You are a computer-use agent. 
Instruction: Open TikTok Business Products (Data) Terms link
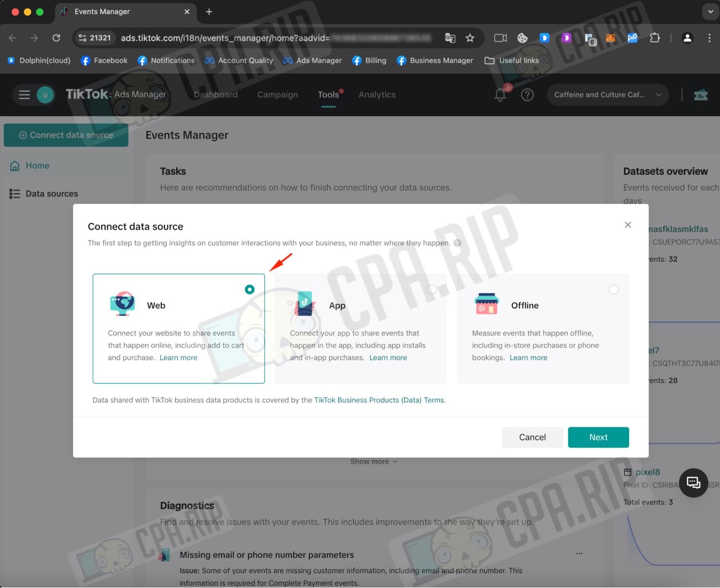click(379, 400)
